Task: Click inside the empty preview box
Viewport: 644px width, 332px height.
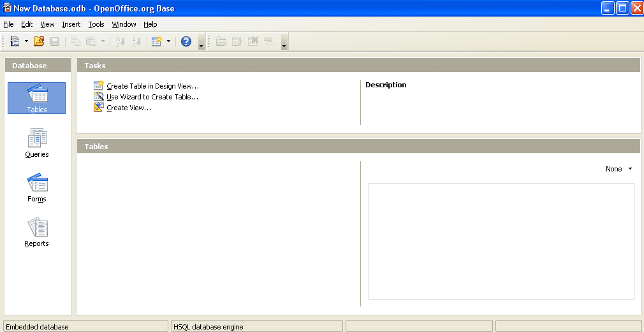Action: tap(501, 242)
